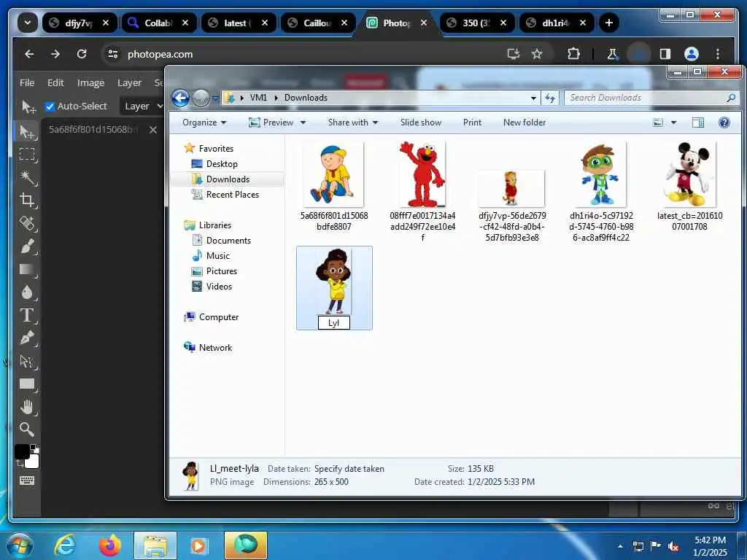
Task: Click the Explorer forward arrow button
Action: 201,98
